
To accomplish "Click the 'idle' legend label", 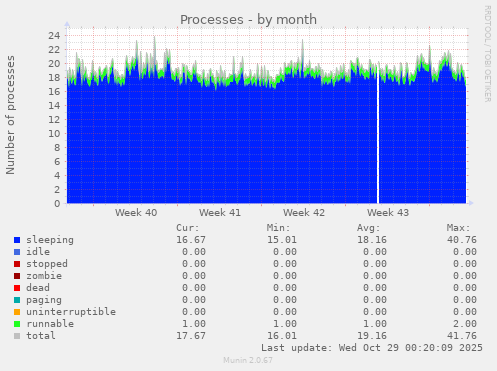I will click(38, 252).
